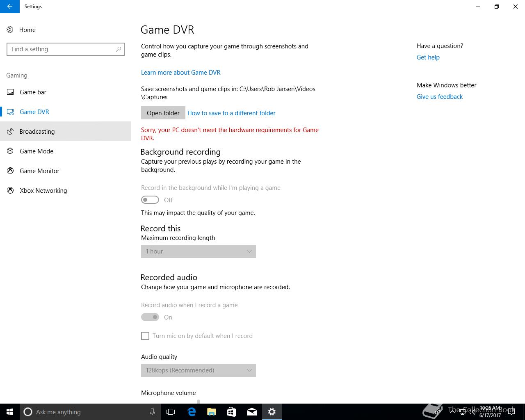Screen dimensions: 525x420
Task: Open Maximum recording length 1 hour dropdown
Action: click(199, 251)
